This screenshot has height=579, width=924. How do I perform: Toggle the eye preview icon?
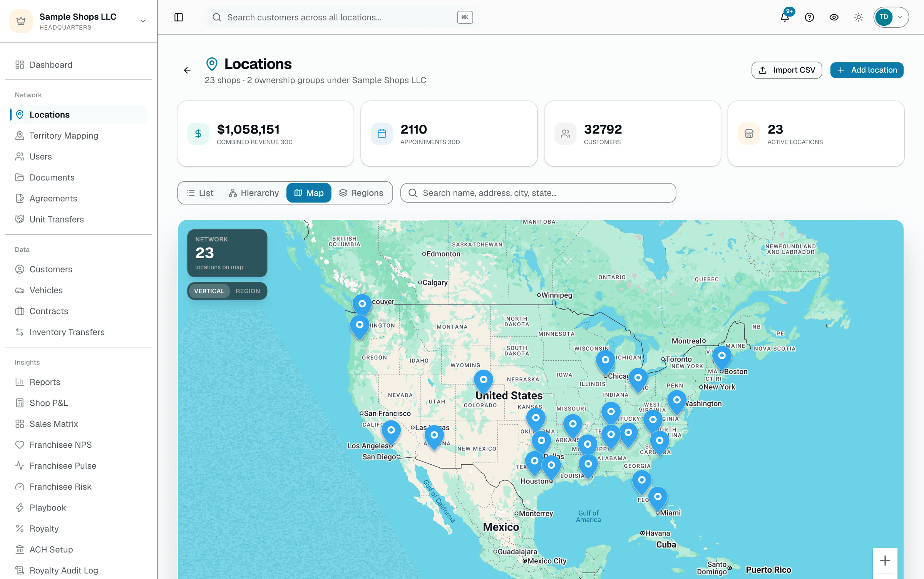coord(834,17)
